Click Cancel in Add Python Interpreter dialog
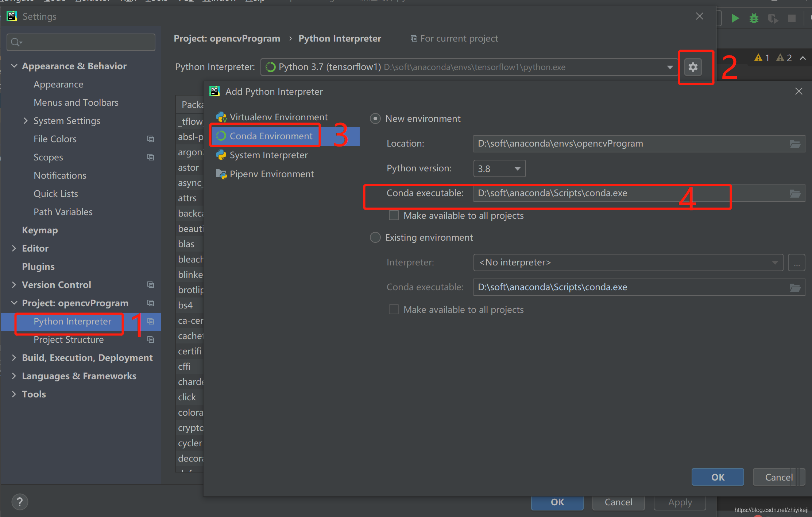This screenshot has width=812, height=517. (x=779, y=477)
